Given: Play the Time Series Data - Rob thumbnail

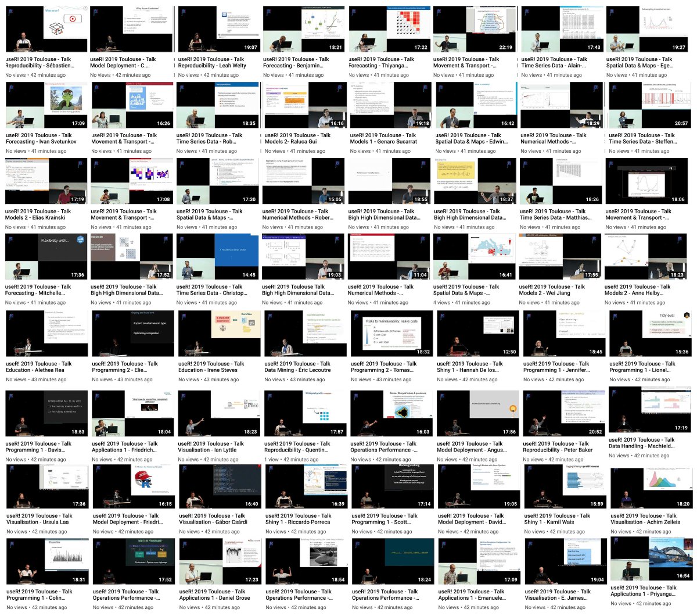Looking at the screenshot, I should pos(217,105).
